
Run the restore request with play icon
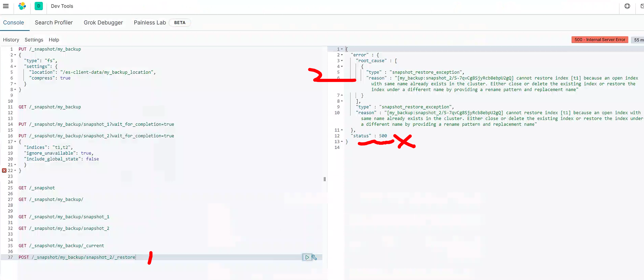pos(307,257)
